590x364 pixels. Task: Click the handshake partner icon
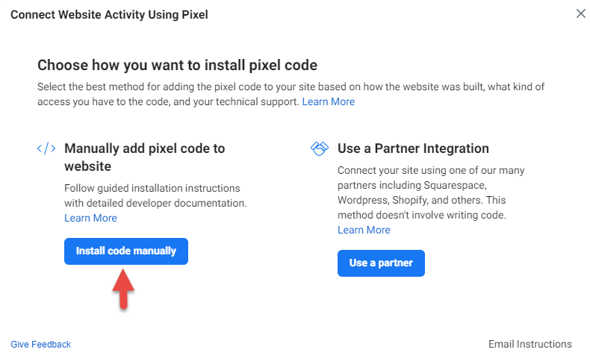(x=320, y=148)
